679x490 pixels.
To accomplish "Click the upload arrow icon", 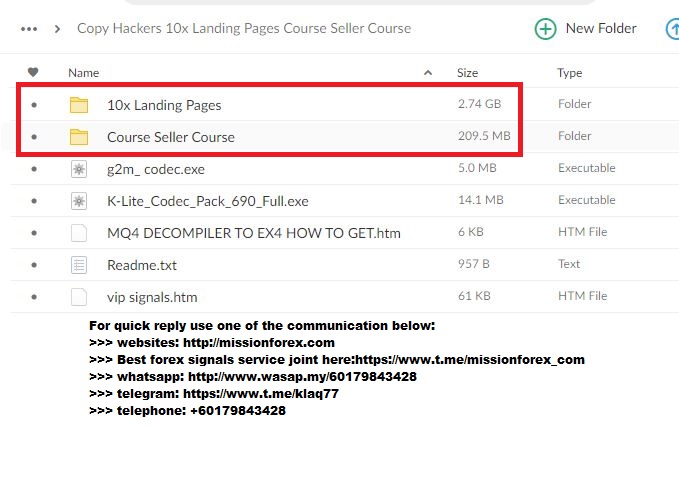I will [673, 29].
